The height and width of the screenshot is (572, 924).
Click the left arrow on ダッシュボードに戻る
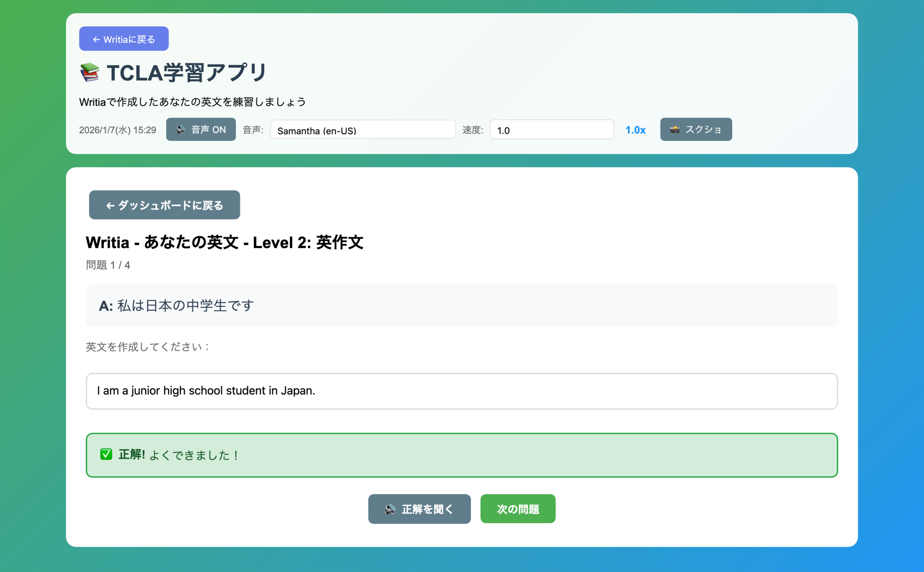pos(110,205)
